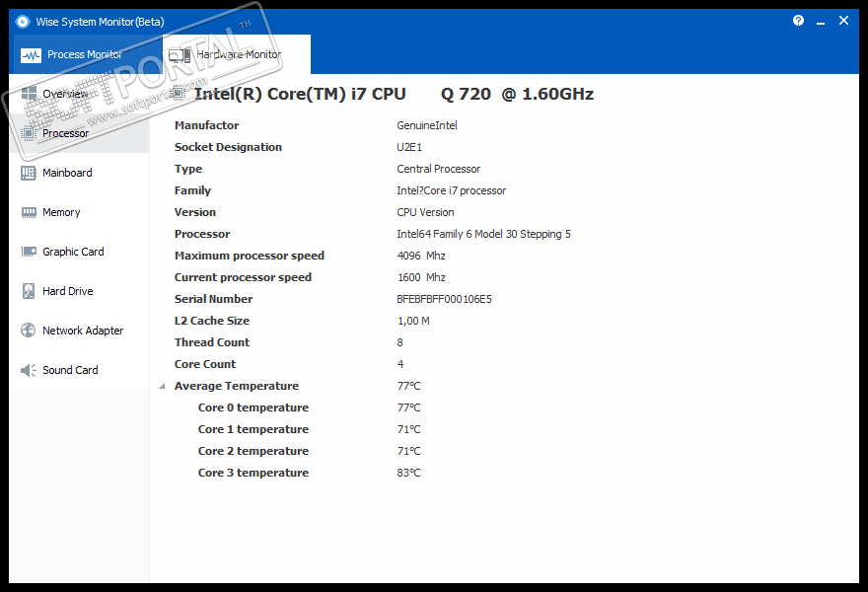
Task: Click the Intel(R) Core(TM) i7 CPU heading
Action: click(394, 94)
